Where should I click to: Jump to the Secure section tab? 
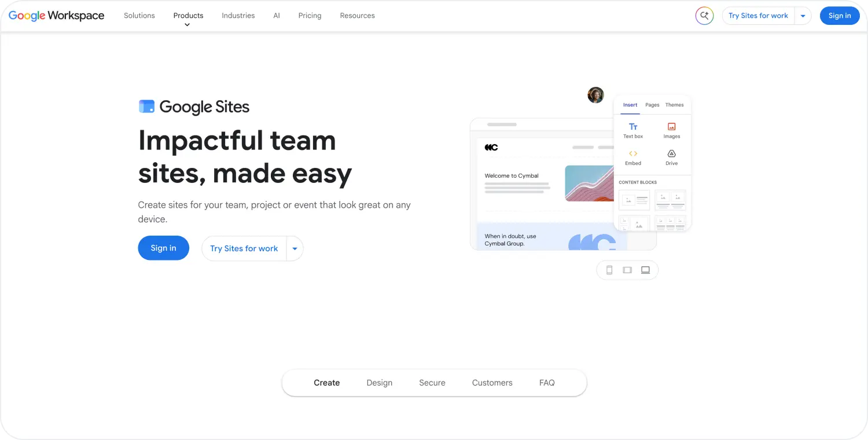(x=432, y=383)
